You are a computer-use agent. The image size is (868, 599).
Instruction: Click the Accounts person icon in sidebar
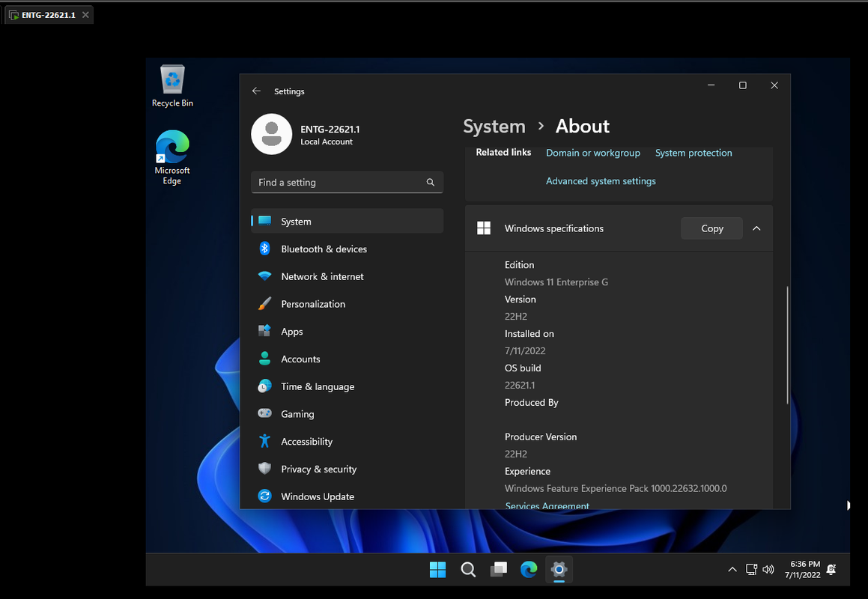[x=264, y=358]
